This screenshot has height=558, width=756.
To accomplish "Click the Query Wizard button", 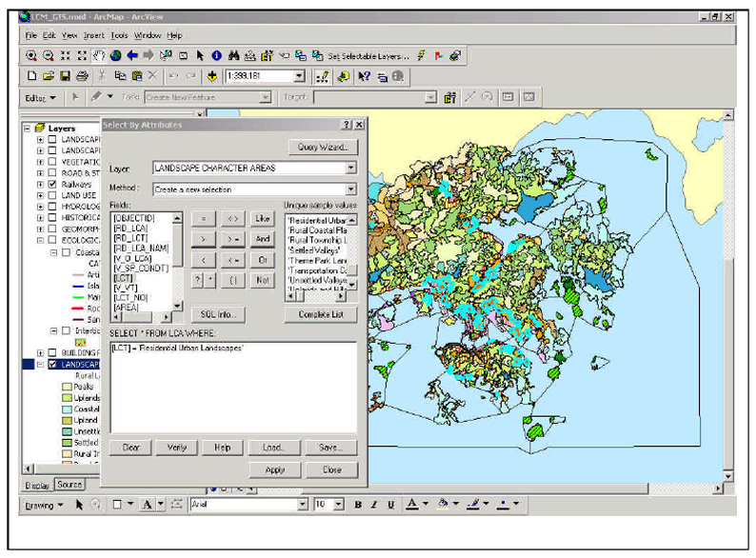I will 323,147.
